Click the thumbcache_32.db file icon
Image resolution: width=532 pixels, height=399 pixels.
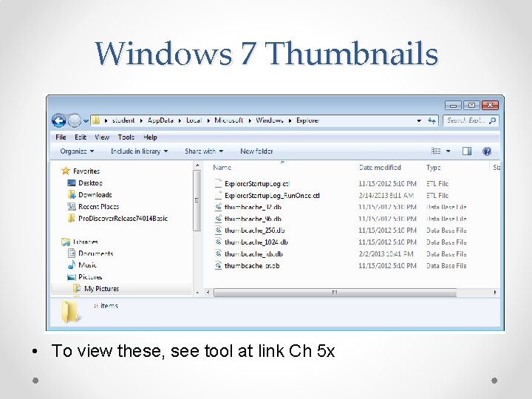pos(218,207)
